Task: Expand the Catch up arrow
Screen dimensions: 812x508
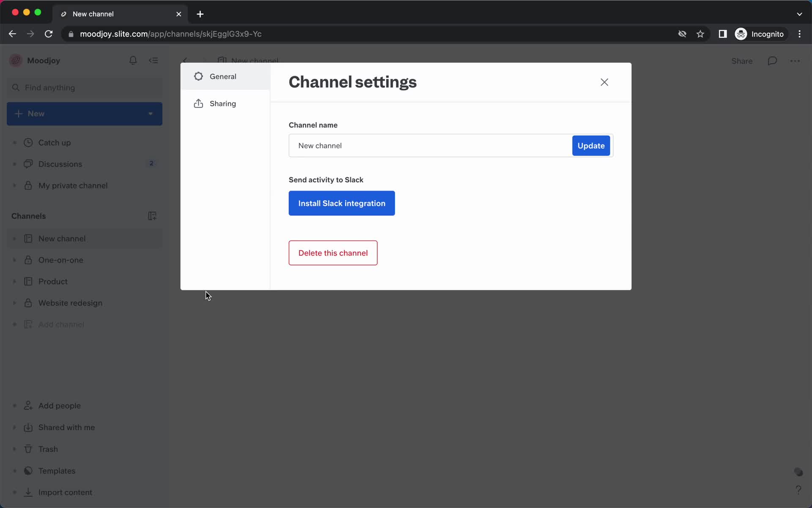Action: (x=14, y=143)
